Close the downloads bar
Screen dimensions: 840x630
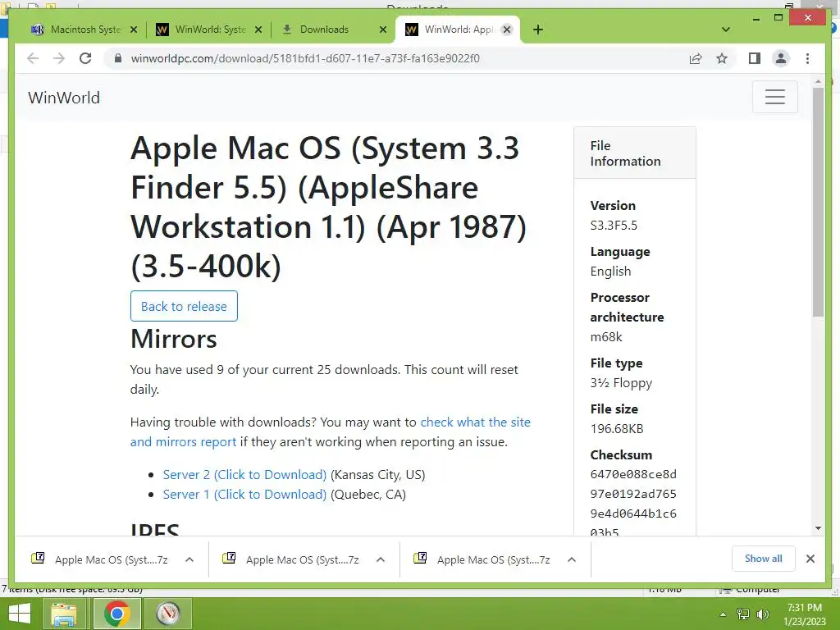[x=810, y=559]
